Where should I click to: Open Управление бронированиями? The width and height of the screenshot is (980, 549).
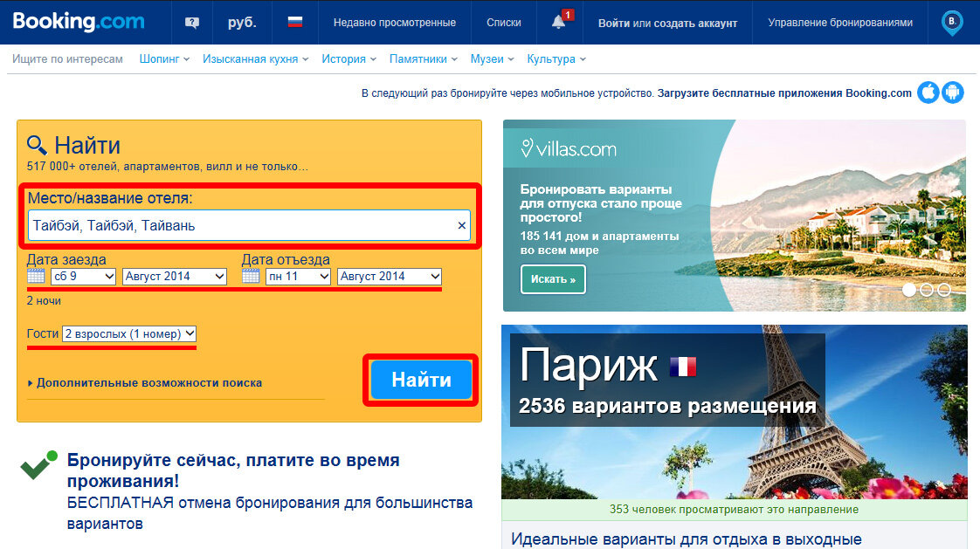(840, 23)
